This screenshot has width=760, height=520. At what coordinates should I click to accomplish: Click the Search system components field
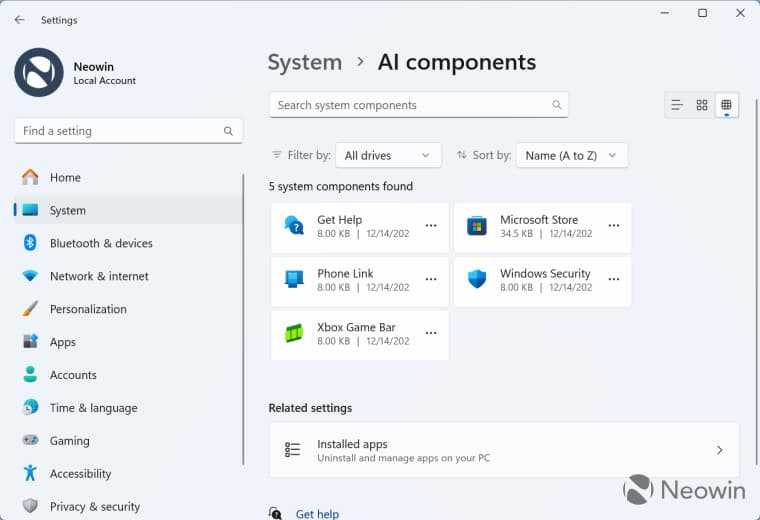coord(410,105)
